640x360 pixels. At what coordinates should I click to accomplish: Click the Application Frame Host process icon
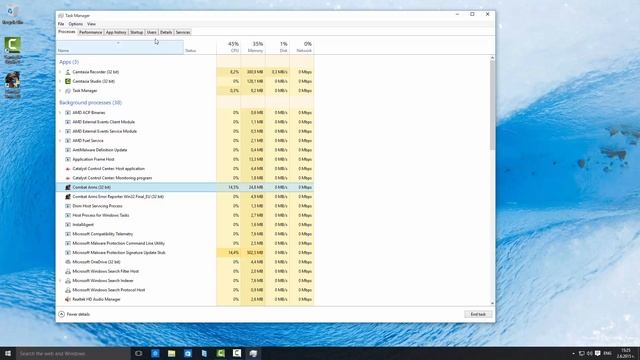pos(68,159)
